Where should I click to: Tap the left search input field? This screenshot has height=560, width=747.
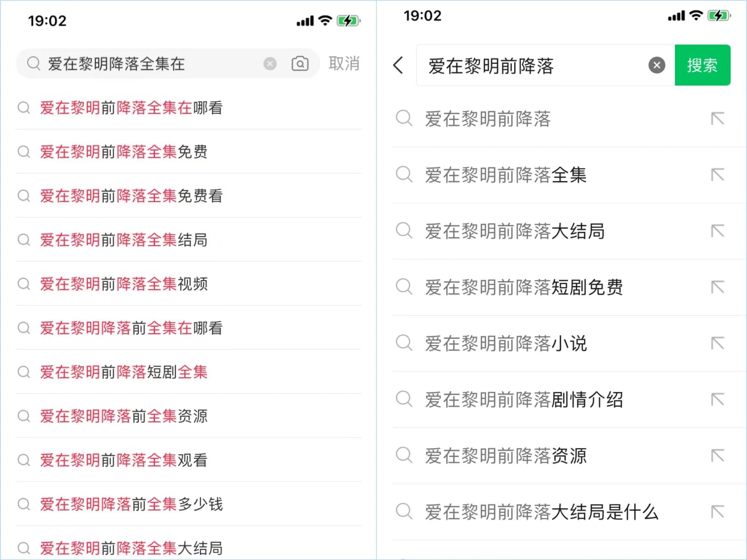coord(146,64)
